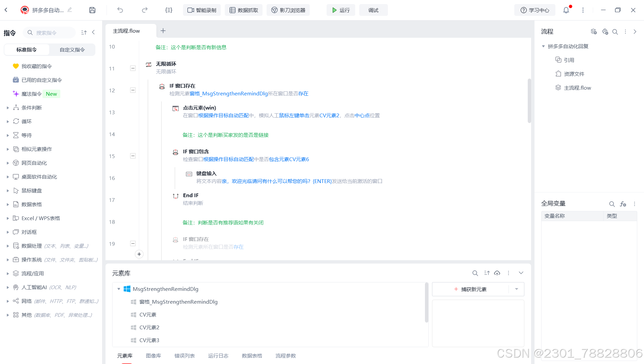
Task: Search flows in the 流程 panel
Action: pos(615,32)
